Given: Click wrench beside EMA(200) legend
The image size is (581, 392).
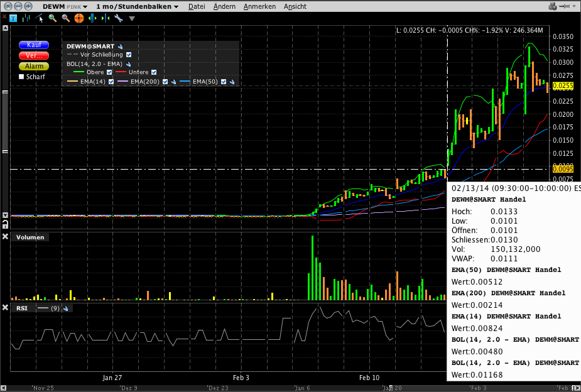Looking at the screenshot, I should tap(173, 82).
